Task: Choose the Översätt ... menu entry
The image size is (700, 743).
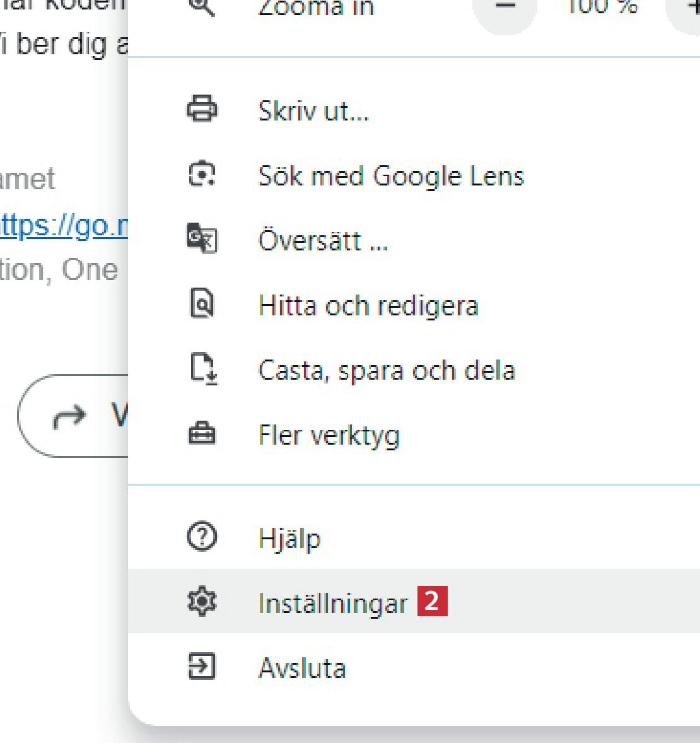Action: point(323,241)
